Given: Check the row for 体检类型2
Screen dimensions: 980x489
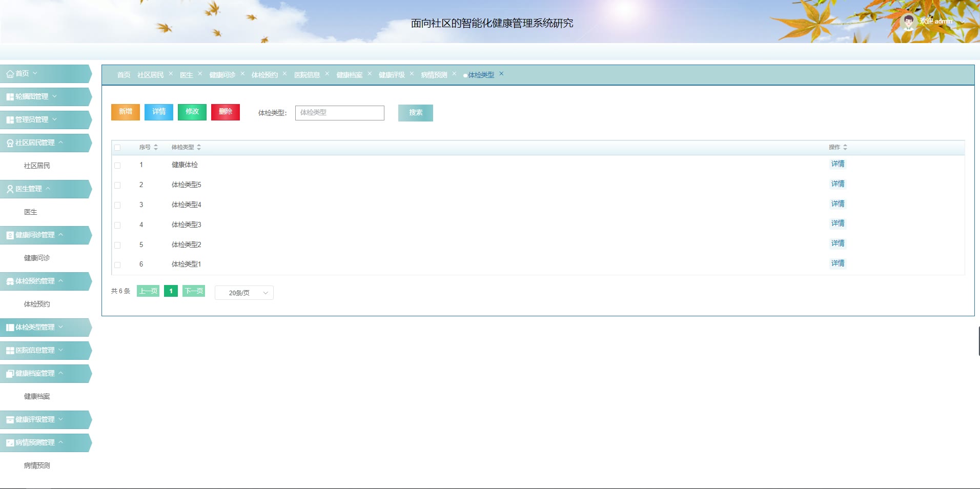Looking at the screenshot, I should pyautogui.click(x=117, y=246).
